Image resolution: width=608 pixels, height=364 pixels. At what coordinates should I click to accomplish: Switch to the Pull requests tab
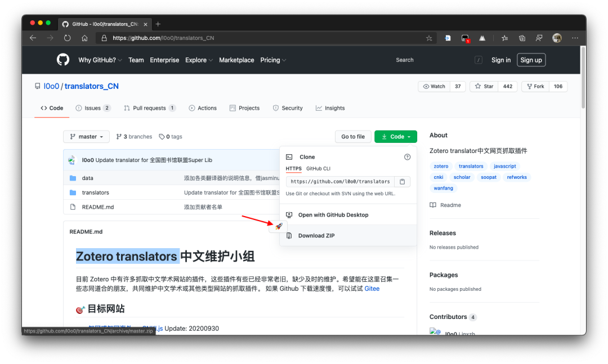150,108
